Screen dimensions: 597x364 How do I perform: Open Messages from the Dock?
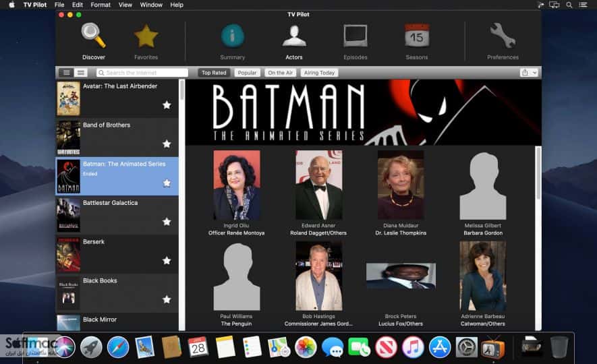(x=333, y=348)
